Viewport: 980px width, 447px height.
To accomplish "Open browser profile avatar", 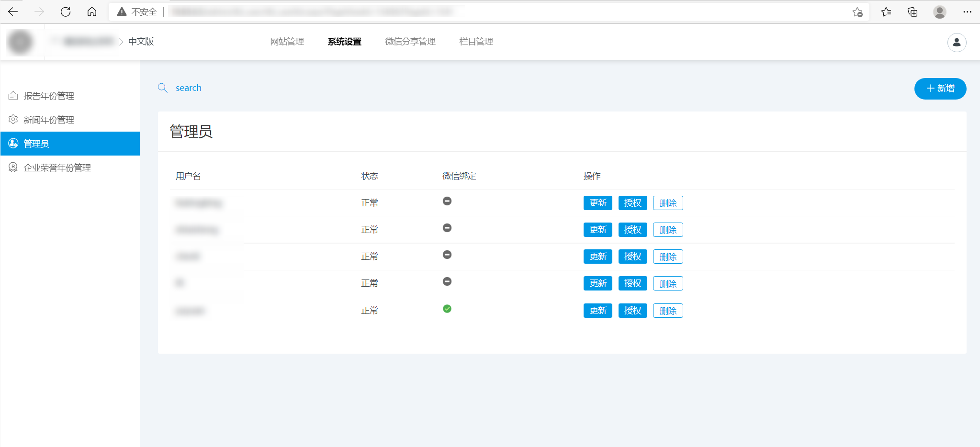I will (940, 12).
